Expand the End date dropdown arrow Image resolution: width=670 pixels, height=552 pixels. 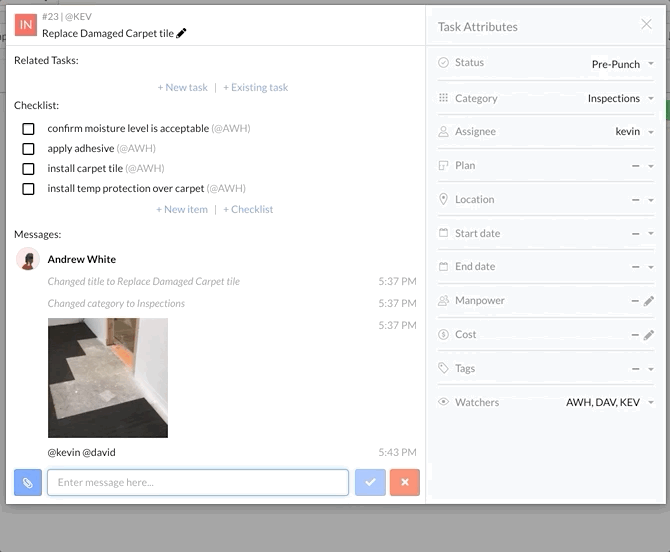pyautogui.click(x=651, y=267)
